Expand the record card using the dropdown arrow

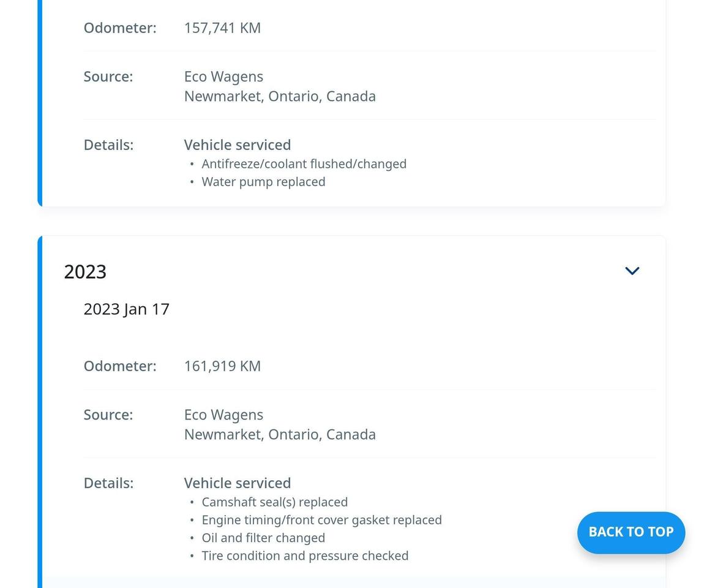coord(632,270)
